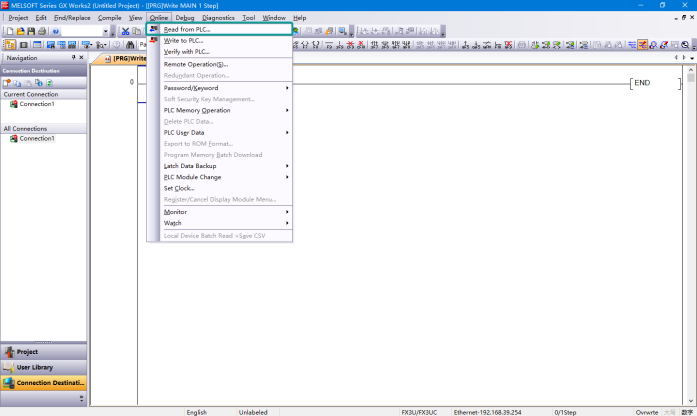Expand the Monitor submenu
Screen dimensions: 697x416
219,212
